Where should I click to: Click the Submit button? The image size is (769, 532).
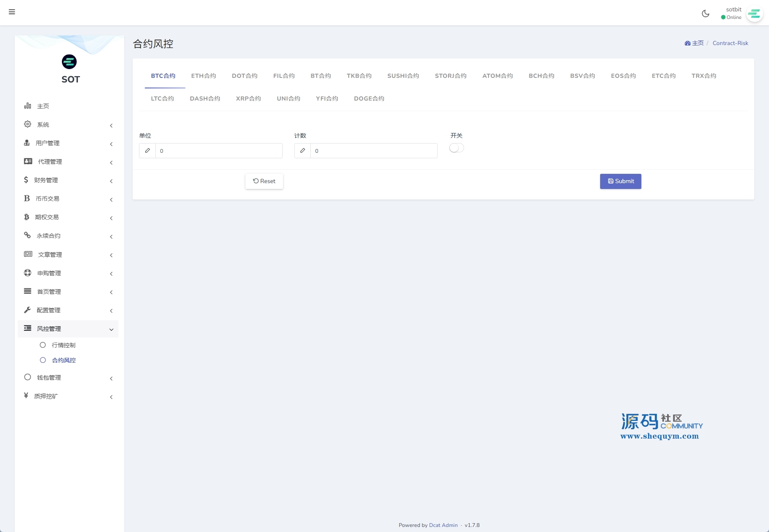point(620,181)
